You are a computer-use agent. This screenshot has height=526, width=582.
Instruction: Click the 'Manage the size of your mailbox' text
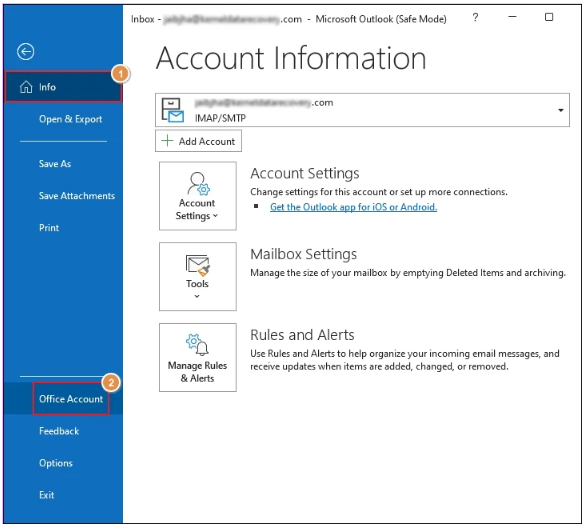pos(408,273)
